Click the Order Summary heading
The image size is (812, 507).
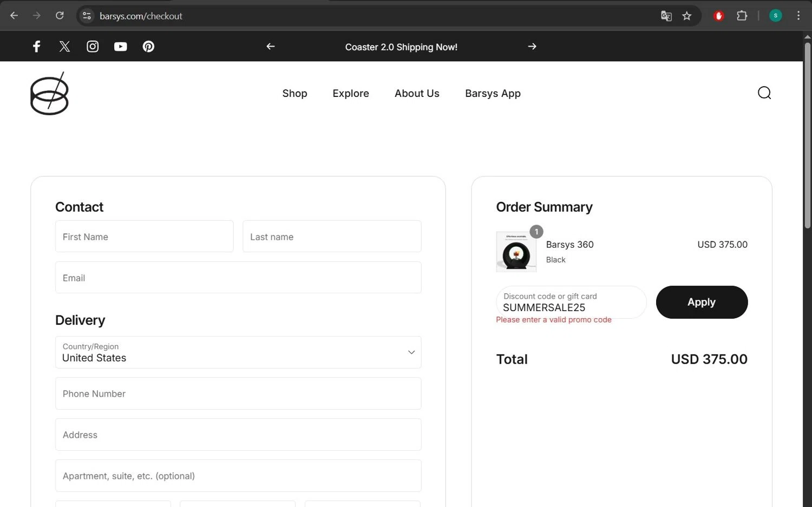coord(544,207)
